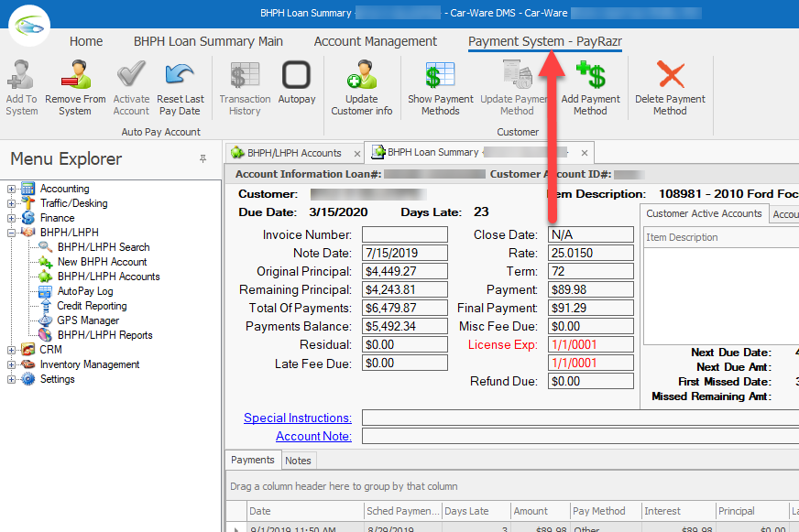Sort by Days Late column header
Image resolution: width=799 pixels, height=532 pixels.
(x=476, y=511)
